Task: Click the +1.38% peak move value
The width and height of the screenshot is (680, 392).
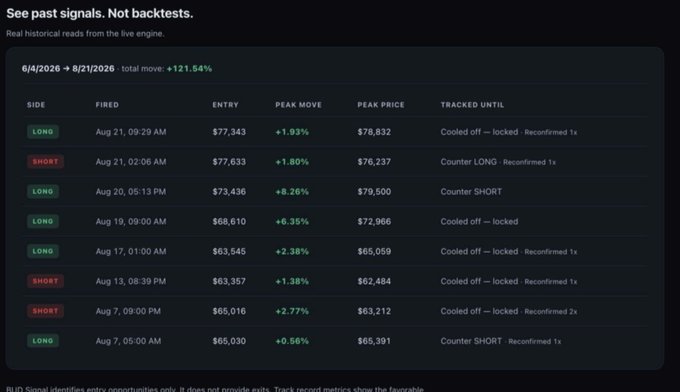Action: click(x=292, y=281)
